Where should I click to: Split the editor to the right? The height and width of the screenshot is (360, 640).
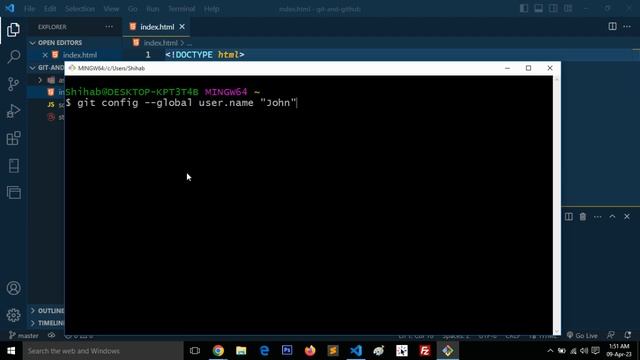(612, 27)
